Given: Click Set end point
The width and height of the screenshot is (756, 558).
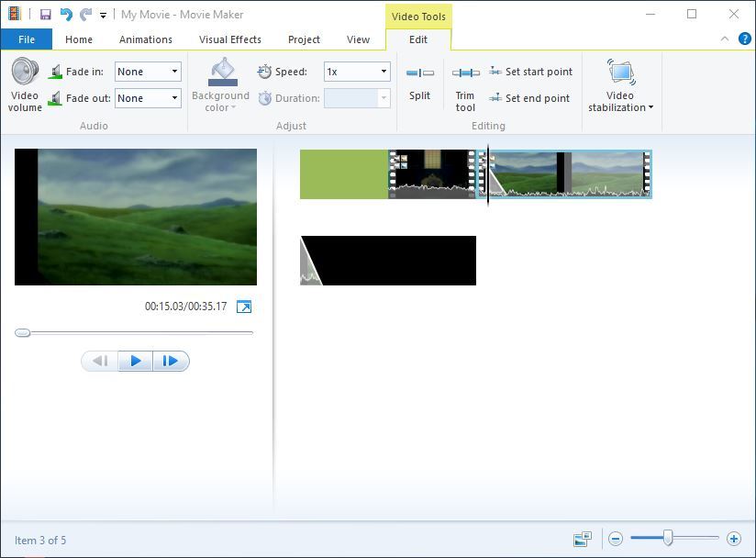Looking at the screenshot, I should tap(530, 98).
